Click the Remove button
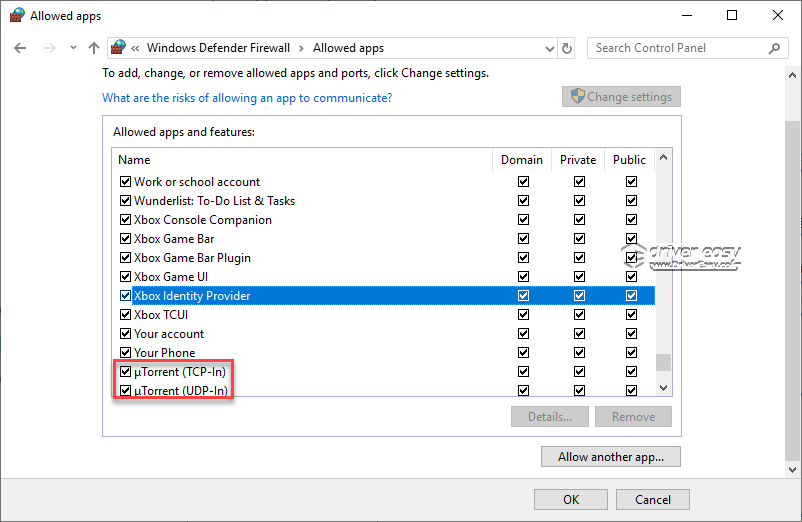802x522 pixels. tap(633, 417)
